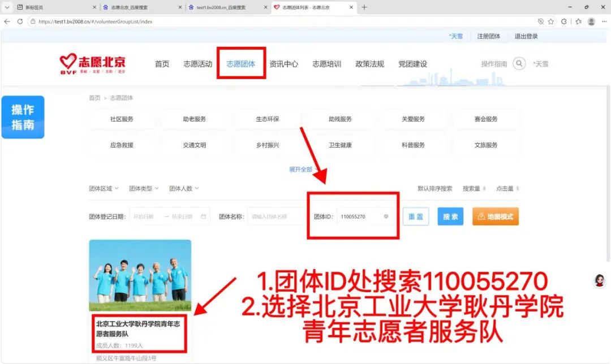Click the favorites star in the address bar

tap(550, 21)
